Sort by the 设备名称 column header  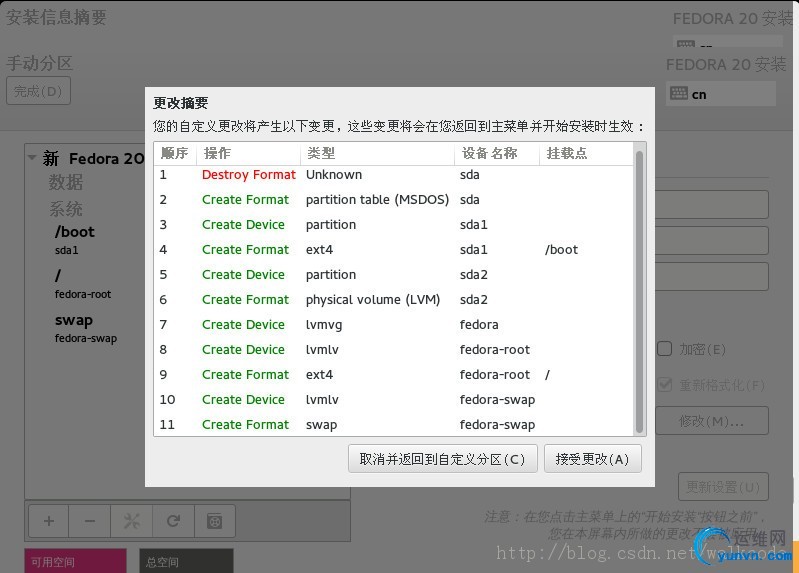pos(496,153)
